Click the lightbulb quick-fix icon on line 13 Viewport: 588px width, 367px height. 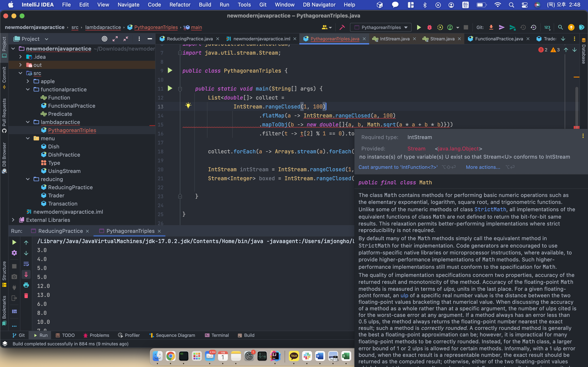[x=188, y=105]
